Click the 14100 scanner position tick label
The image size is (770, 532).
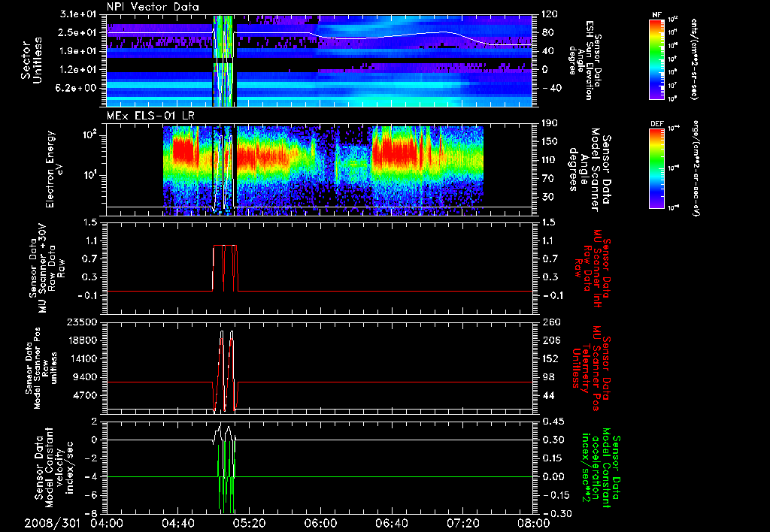tap(83, 358)
